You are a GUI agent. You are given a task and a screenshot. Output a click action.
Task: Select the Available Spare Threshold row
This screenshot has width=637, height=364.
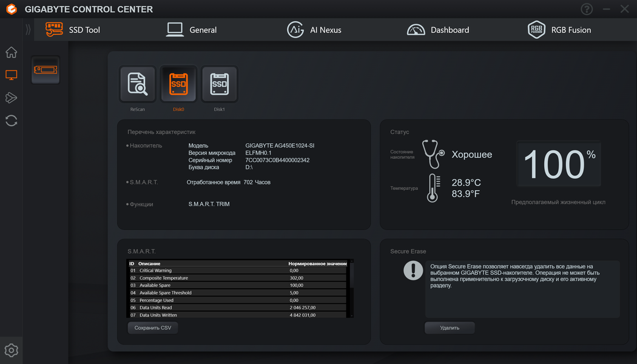click(238, 293)
